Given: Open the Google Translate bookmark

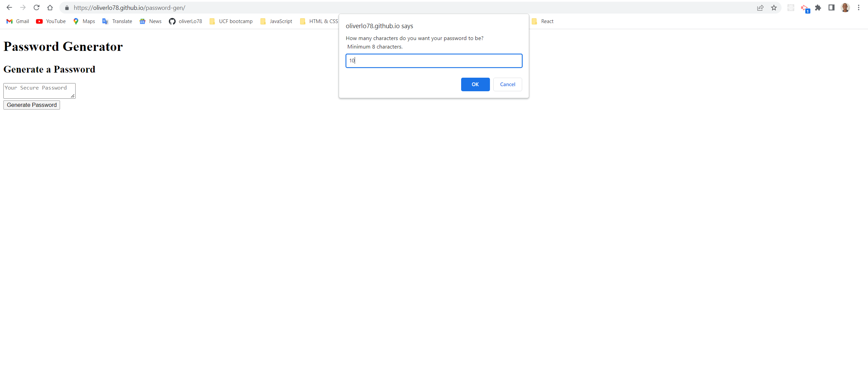Looking at the screenshot, I should click(117, 21).
